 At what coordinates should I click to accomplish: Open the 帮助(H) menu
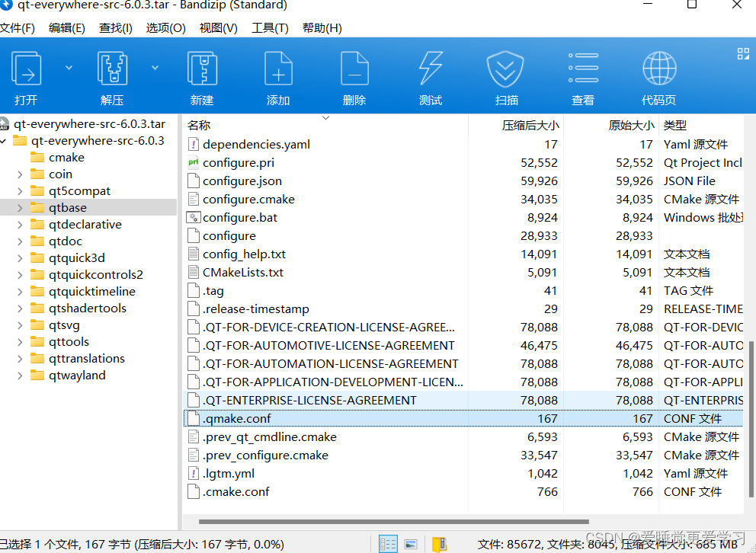click(x=322, y=28)
